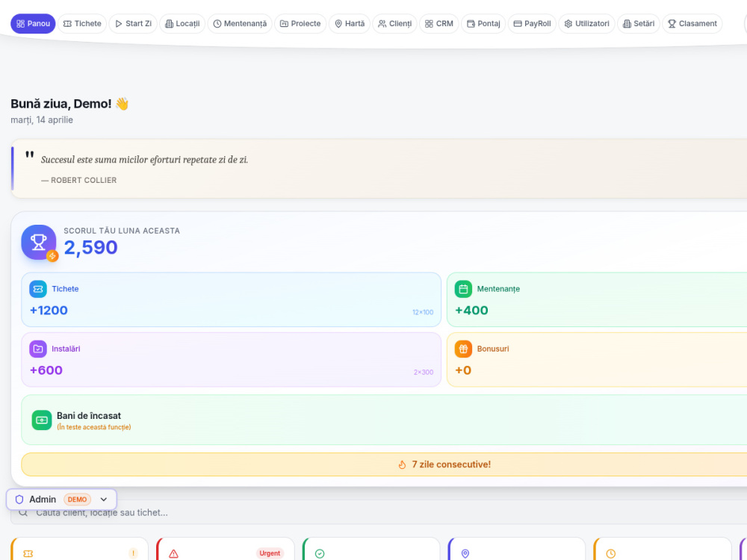Go to the Tichete tab
The image size is (747, 560).
tap(82, 23)
